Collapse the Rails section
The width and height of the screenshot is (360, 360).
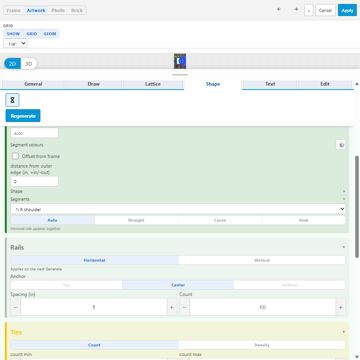343,247
